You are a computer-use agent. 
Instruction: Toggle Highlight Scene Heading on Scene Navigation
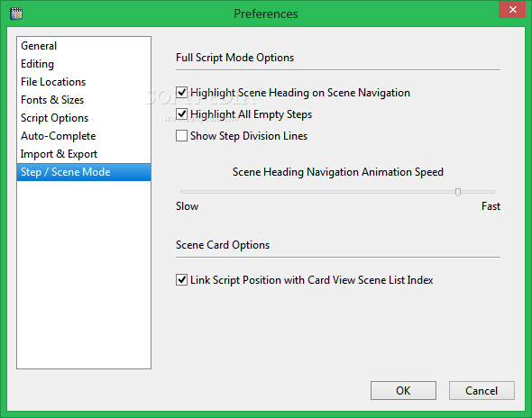point(181,93)
